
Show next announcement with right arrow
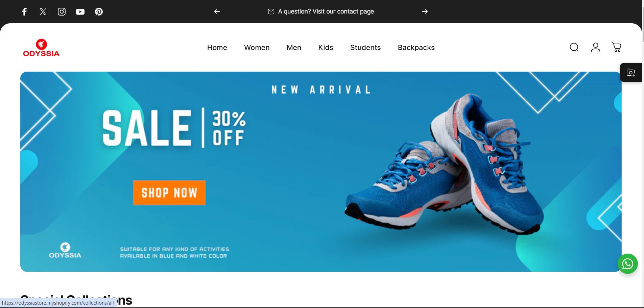click(425, 11)
